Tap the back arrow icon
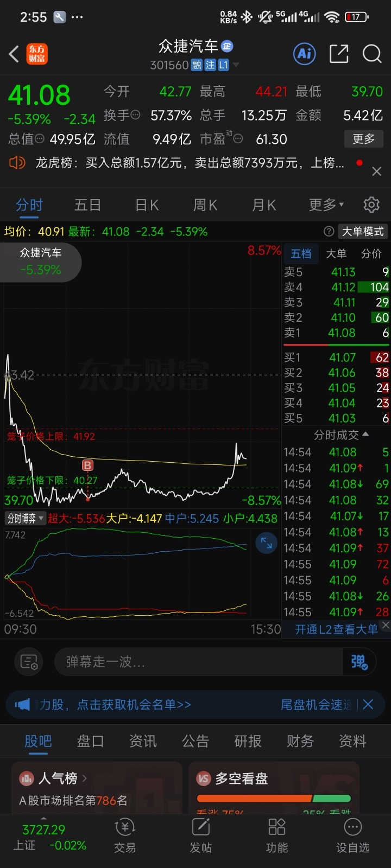 tap(14, 54)
